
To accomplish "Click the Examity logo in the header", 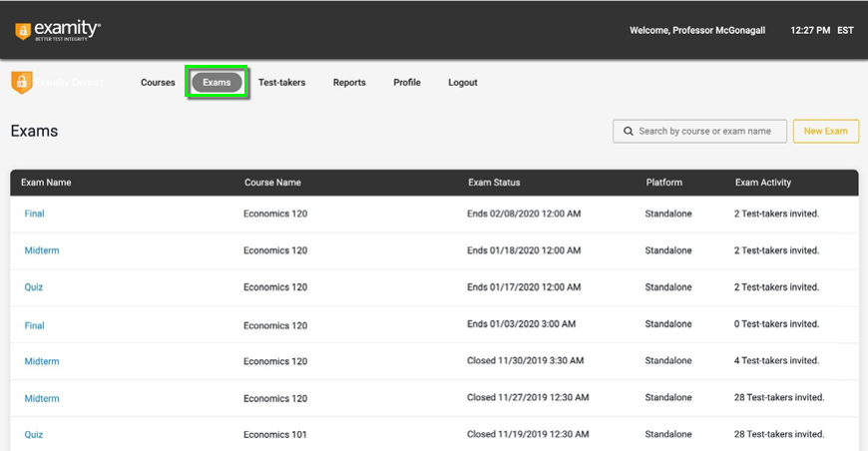I will coord(57,30).
